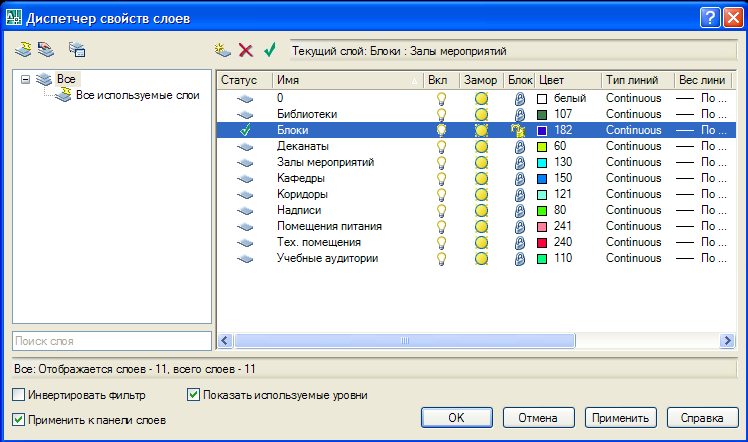Lock the Кафедры layer padlock

pyautogui.click(x=519, y=178)
